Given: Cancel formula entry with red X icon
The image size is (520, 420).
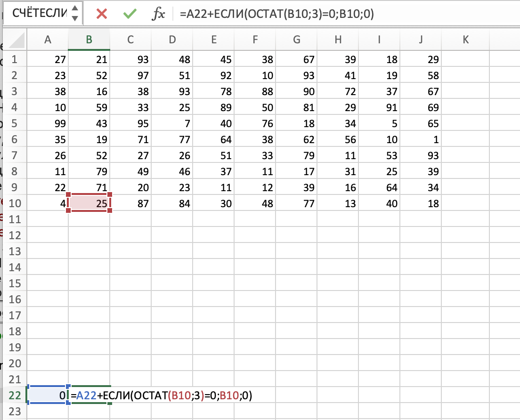Looking at the screenshot, I should [101, 14].
